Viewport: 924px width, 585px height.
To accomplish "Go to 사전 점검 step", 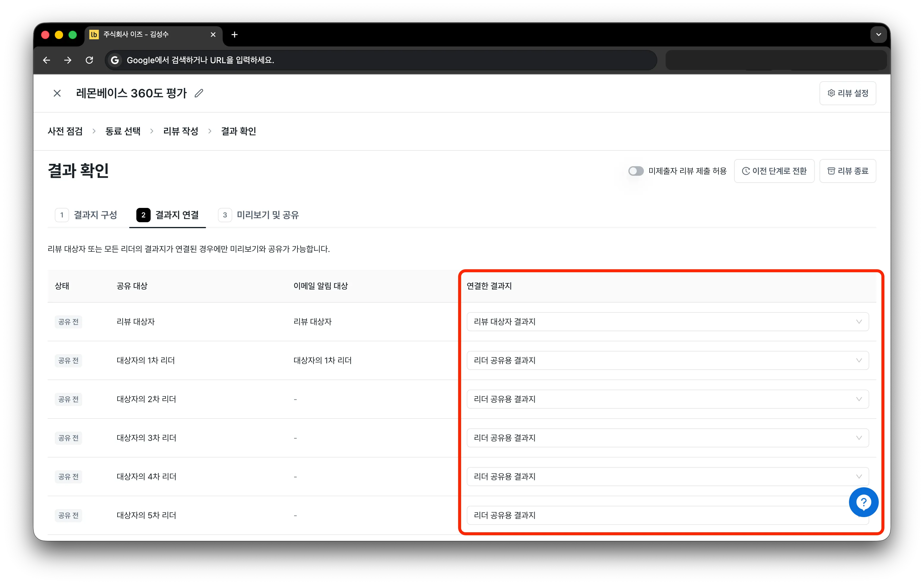I will [65, 131].
